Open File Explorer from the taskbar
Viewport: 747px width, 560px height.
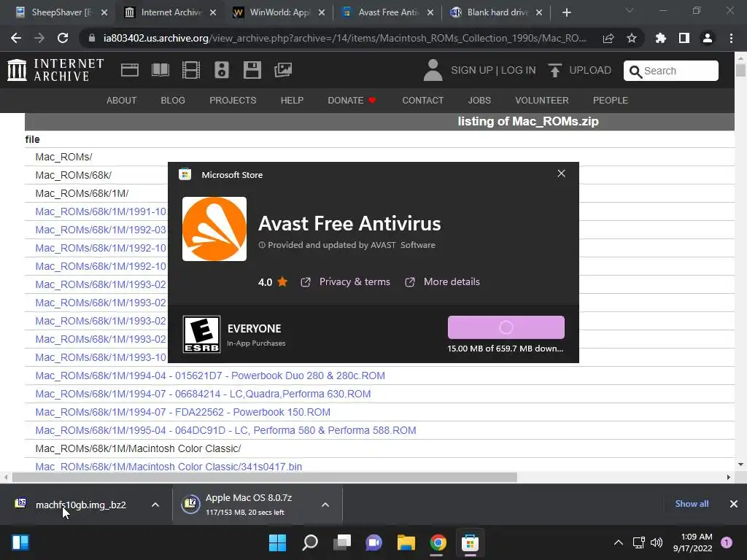pos(406,542)
